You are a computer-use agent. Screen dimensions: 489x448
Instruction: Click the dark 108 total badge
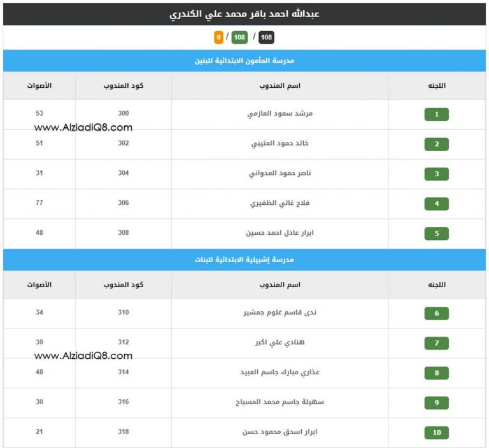266,38
